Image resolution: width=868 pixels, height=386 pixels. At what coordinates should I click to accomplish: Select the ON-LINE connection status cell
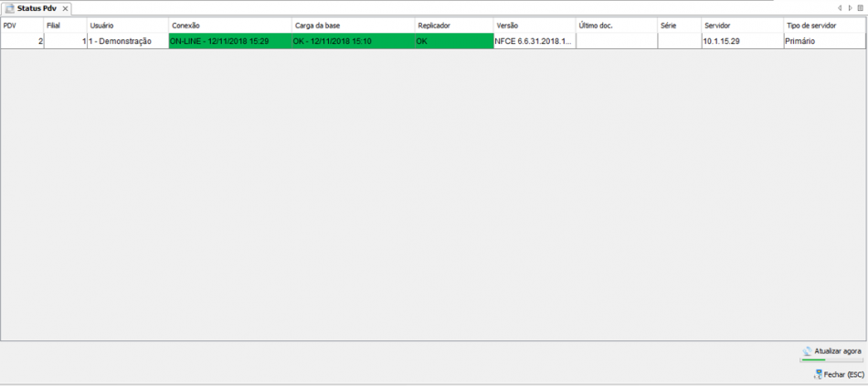coord(229,41)
